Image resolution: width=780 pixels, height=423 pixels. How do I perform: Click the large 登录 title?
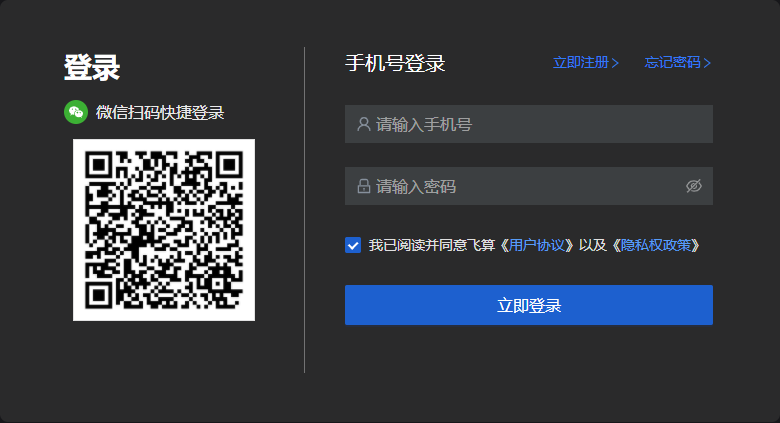click(x=92, y=67)
